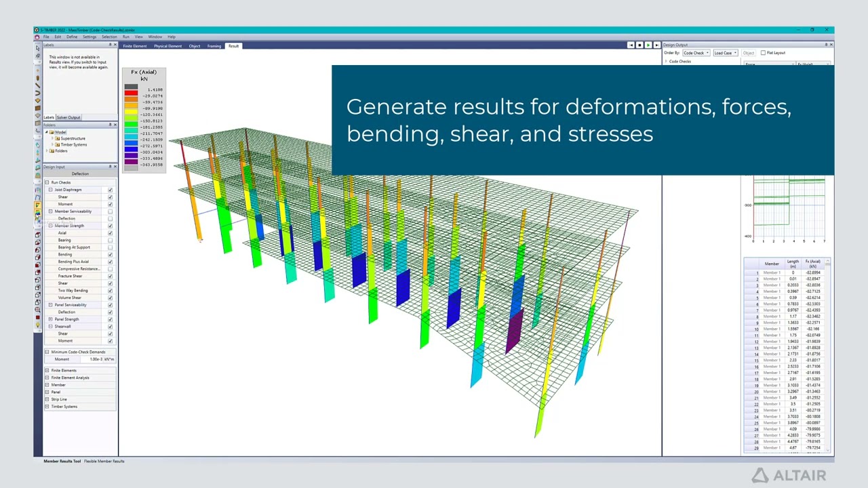Click the Superstructure folder icon
This screenshot has height=488, width=868.
pos(58,138)
